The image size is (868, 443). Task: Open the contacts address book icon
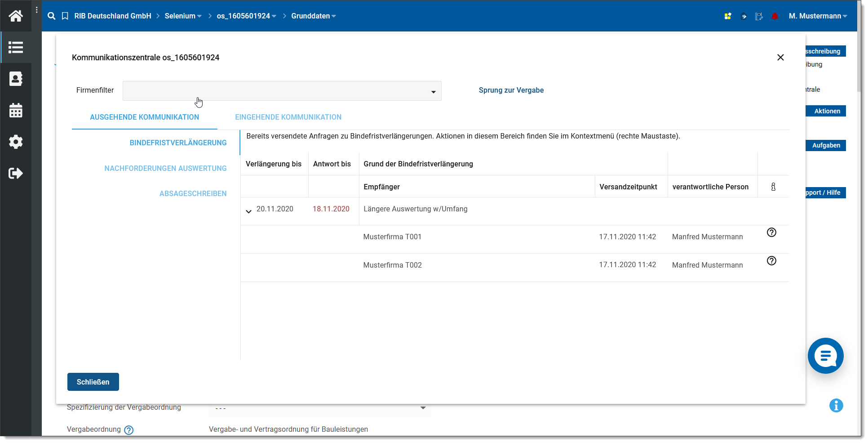point(16,79)
